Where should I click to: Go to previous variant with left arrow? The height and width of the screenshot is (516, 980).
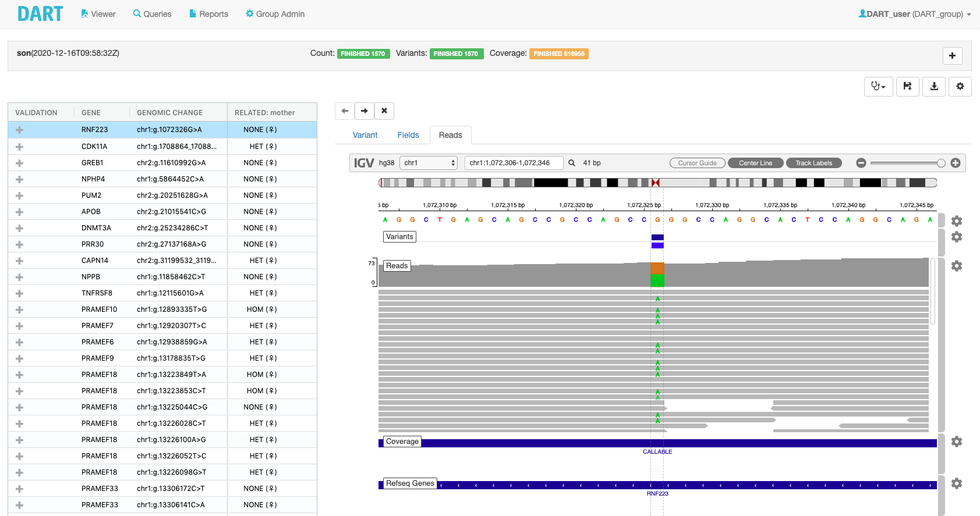pyautogui.click(x=345, y=111)
